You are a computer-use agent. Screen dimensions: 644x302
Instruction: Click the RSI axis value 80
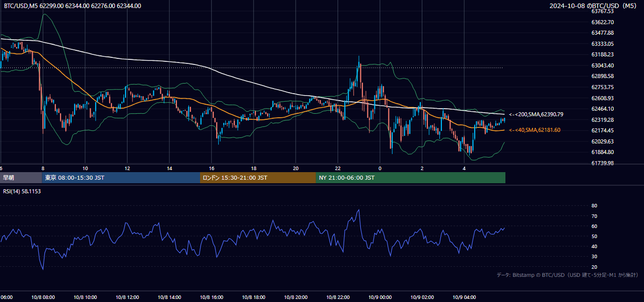pyautogui.click(x=594, y=206)
